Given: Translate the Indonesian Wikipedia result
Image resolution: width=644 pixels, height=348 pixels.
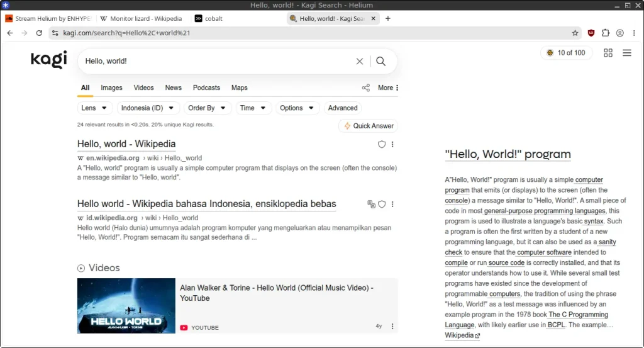Looking at the screenshot, I should click(371, 204).
